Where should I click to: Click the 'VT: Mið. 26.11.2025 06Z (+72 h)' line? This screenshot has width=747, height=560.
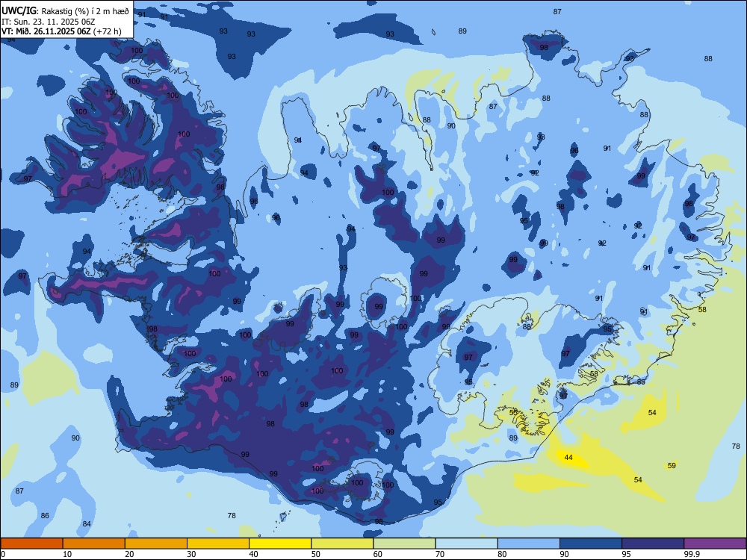[61, 31]
